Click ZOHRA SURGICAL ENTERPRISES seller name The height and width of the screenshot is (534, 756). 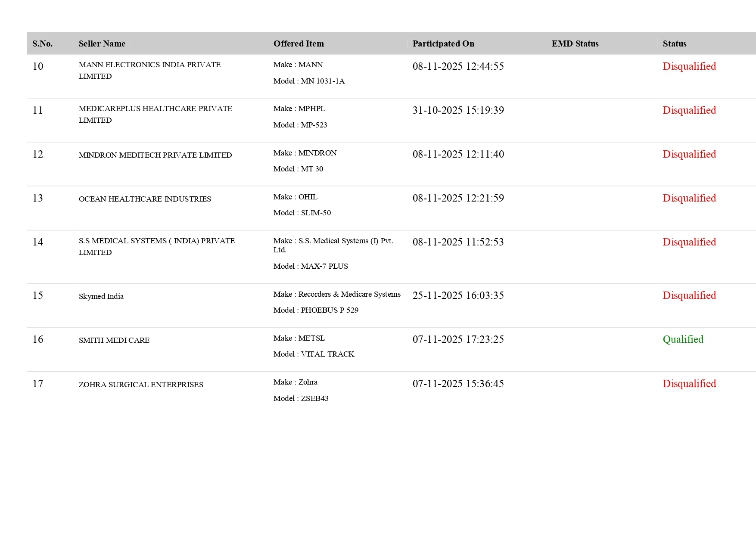pos(141,385)
